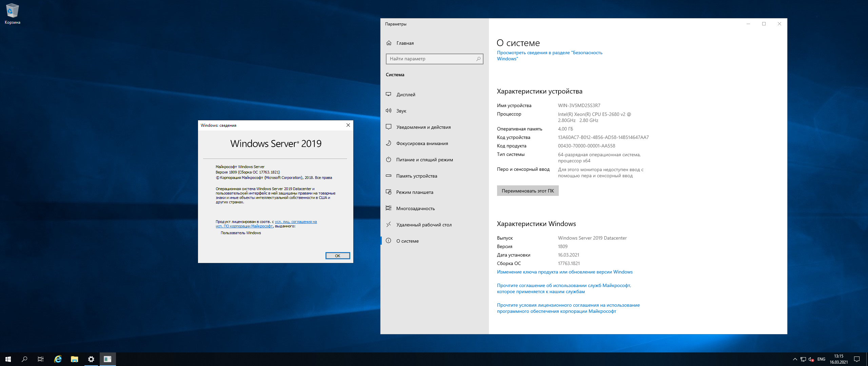Show hidden tray icons chevron
This screenshot has width=868, height=366.
click(x=795, y=359)
